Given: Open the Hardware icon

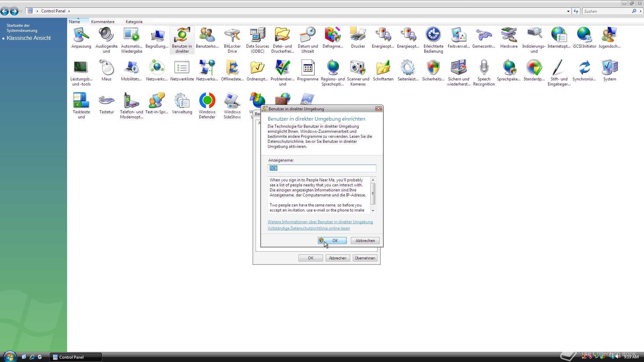Looking at the screenshot, I should (x=509, y=38).
